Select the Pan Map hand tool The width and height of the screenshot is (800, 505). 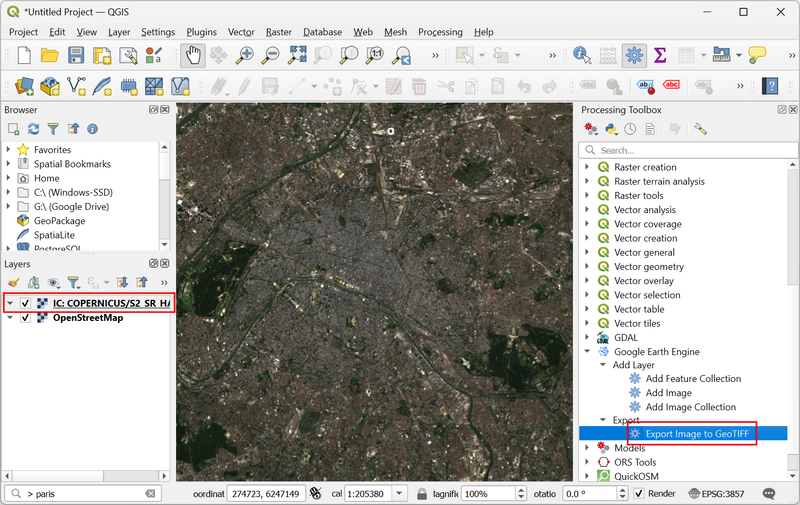193,56
